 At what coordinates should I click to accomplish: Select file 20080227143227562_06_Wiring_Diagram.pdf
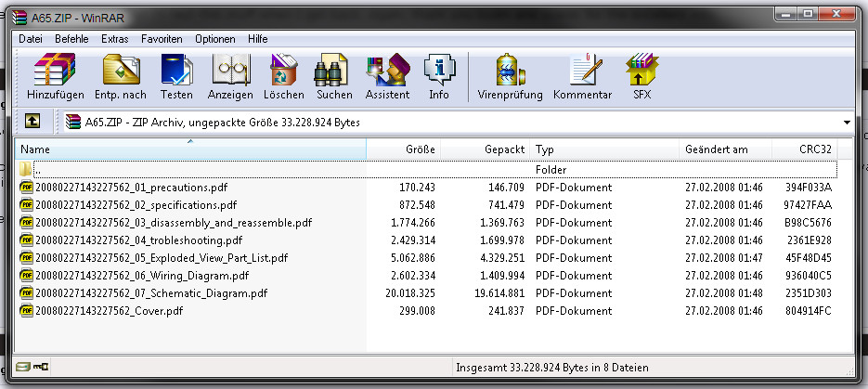coord(142,276)
